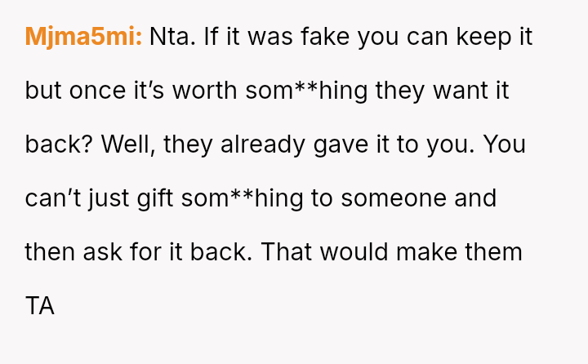Click the final "TA" text
Viewport: 588px width, 364px height.
tap(39, 306)
